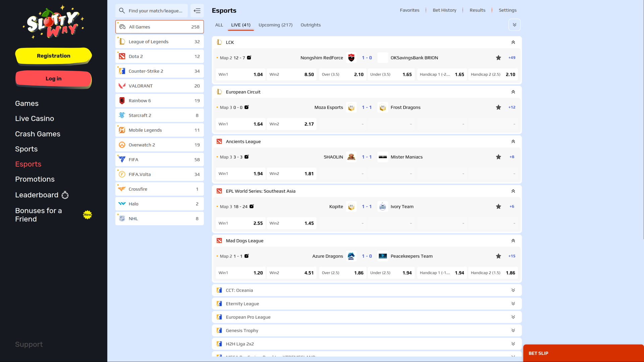Open live stream icon for LCK match
This screenshot has width=644, height=362.
249,58
